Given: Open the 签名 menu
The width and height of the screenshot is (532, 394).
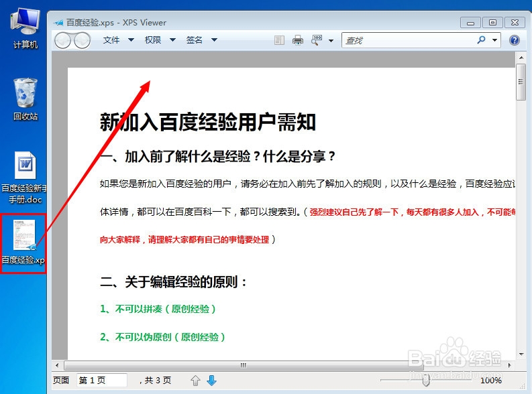Looking at the screenshot, I should (194, 40).
